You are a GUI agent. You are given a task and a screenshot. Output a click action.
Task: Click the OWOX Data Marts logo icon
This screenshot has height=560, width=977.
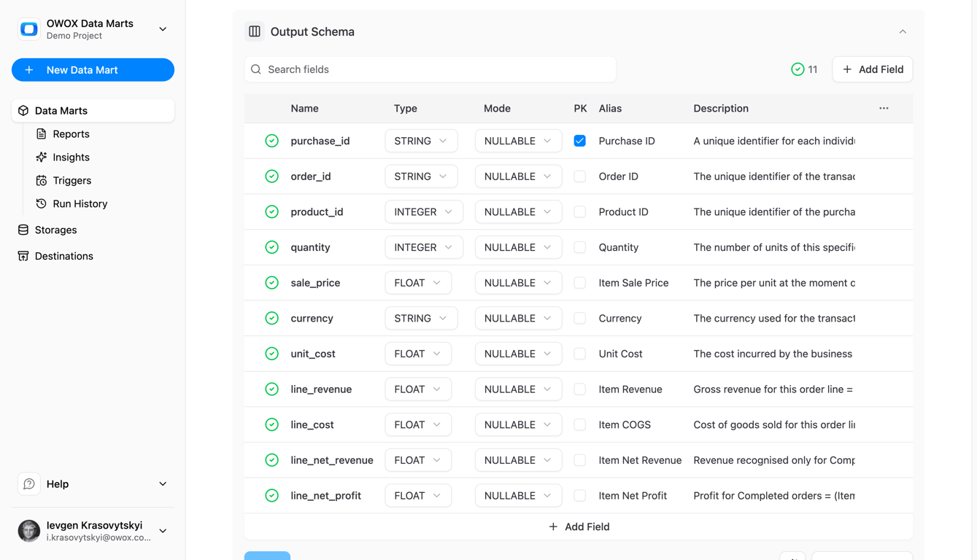(x=29, y=29)
